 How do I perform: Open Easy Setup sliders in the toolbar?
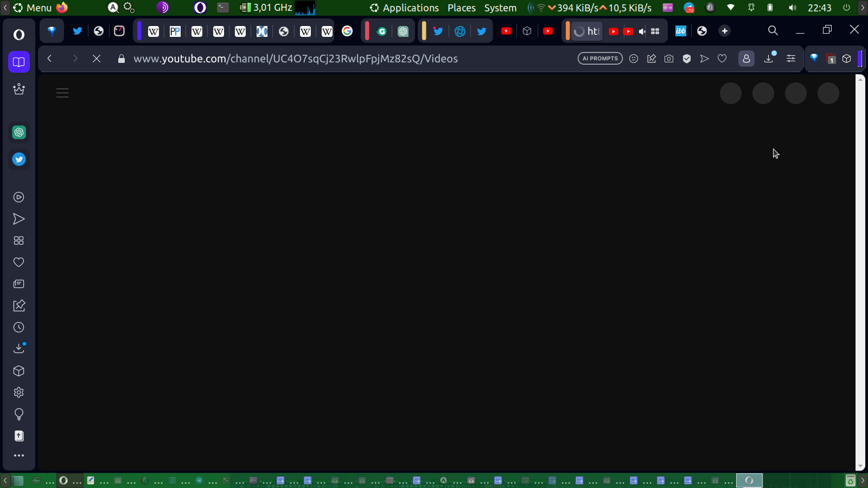(x=791, y=59)
